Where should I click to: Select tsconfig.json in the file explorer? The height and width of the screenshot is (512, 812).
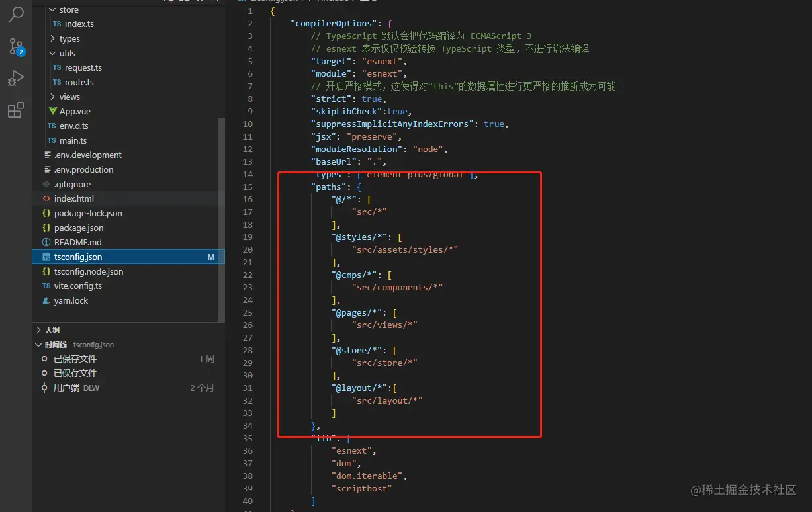[128, 257]
